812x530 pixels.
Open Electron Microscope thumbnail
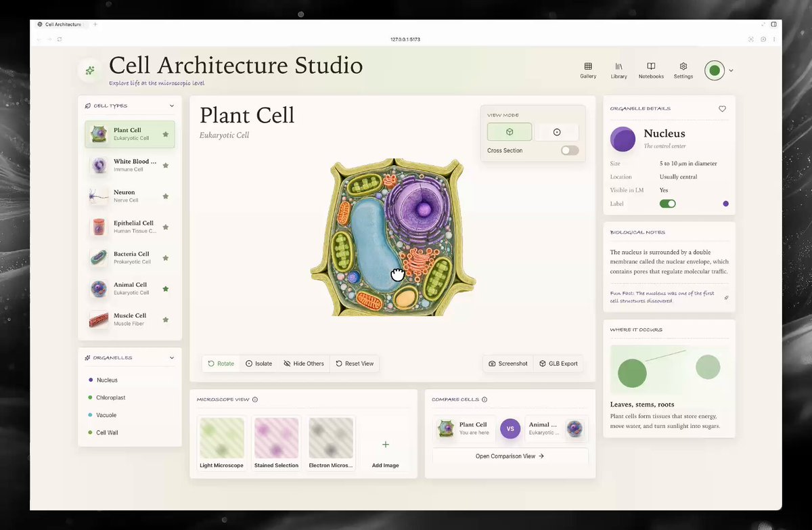point(331,443)
